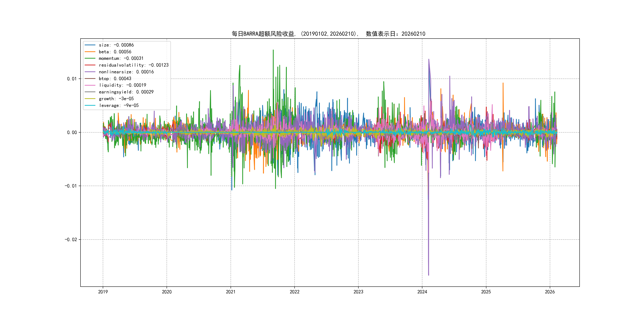Click the 2019 x-axis tick label
The image size is (644, 322).
pos(103,292)
